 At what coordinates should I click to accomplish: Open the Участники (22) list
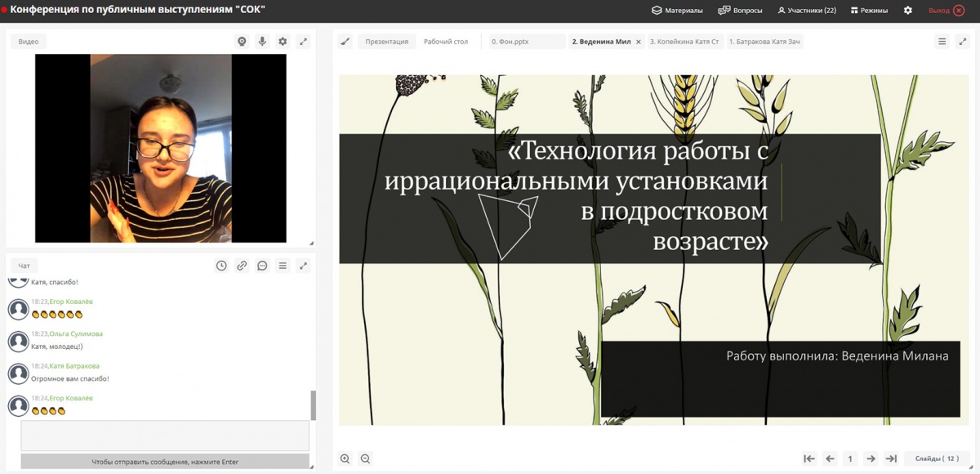pyautogui.click(x=806, y=11)
